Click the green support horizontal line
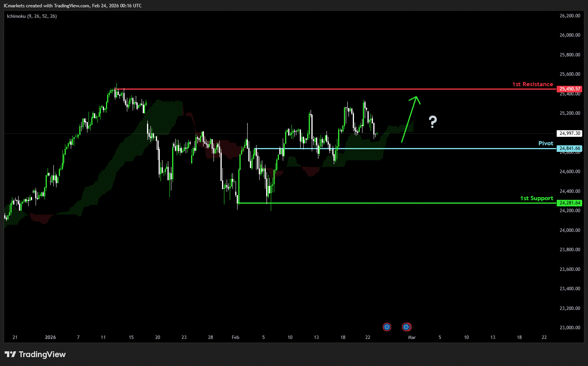Image resolution: width=588 pixels, height=366 pixels. point(387,203)
